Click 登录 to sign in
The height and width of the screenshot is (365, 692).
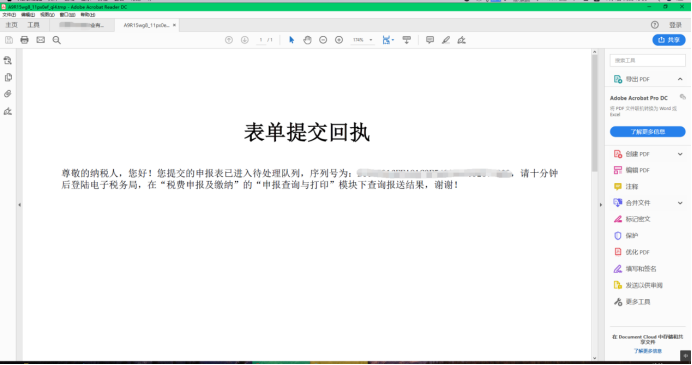675,25
